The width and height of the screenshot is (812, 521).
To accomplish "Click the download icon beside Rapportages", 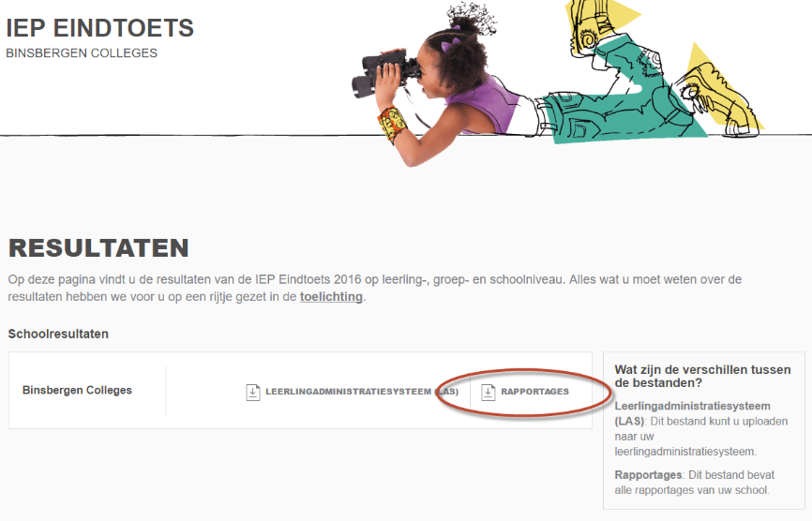I will [x=488, y=392].
